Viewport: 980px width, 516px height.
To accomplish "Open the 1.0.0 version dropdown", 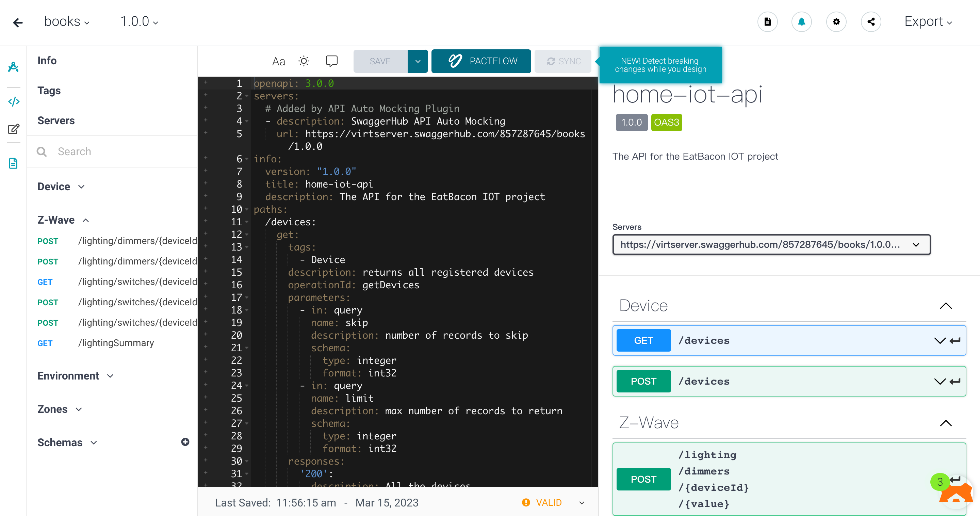I will 139,22.
